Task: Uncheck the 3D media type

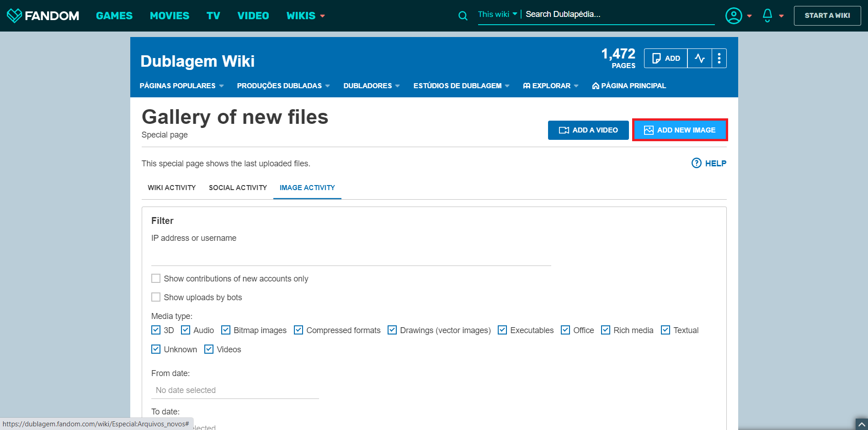Action: [156, 330]
